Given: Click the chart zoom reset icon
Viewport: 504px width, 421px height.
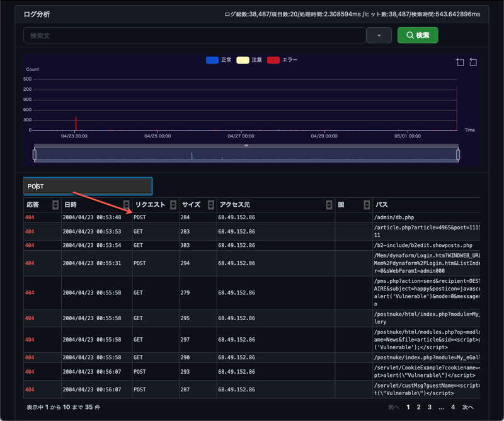Looking at the screenshot, I should 474,62.
